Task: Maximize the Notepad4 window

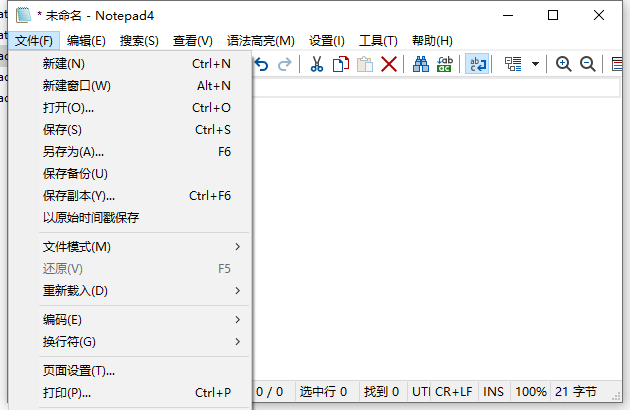Action: click(x=553, y=15)
